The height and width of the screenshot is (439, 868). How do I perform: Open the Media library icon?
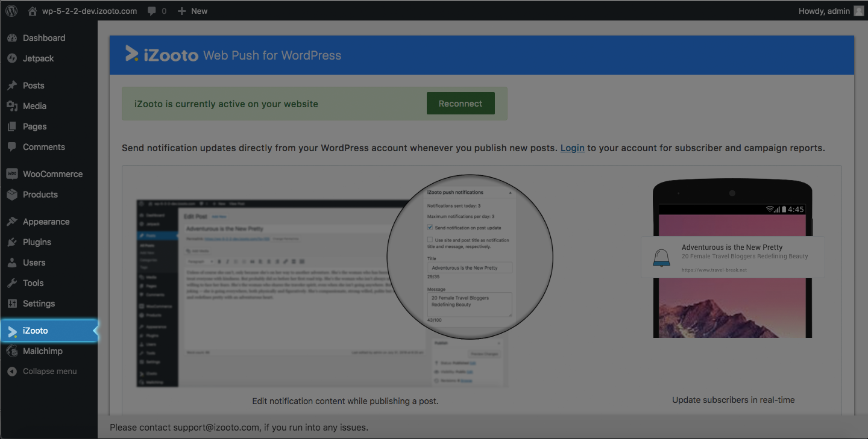coord(12,106)
